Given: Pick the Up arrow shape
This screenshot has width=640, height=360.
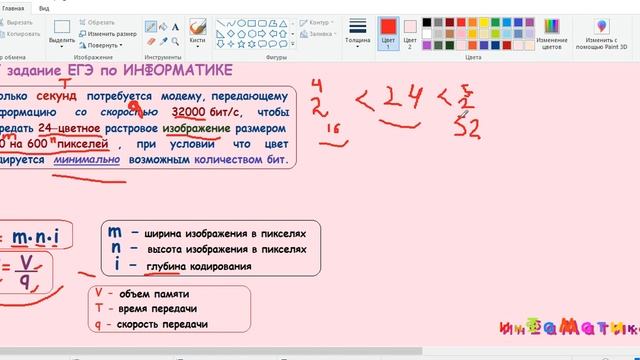Looking at the screenshot, I should 283,34.
